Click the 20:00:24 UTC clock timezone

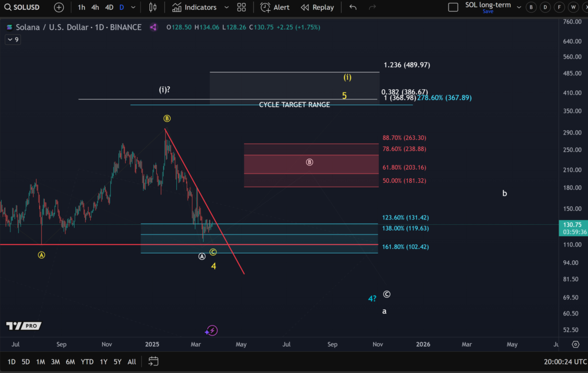pyautogui.click(x=566, y=362)
